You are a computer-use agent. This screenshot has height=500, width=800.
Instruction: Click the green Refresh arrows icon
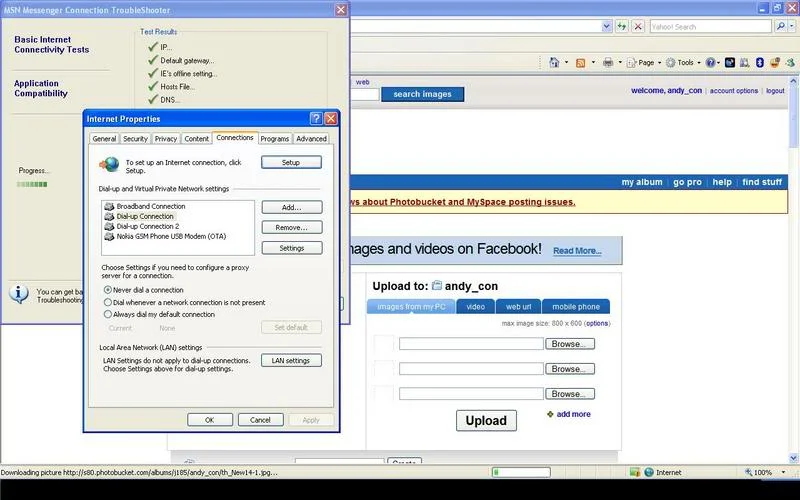(x=621, y=27)
